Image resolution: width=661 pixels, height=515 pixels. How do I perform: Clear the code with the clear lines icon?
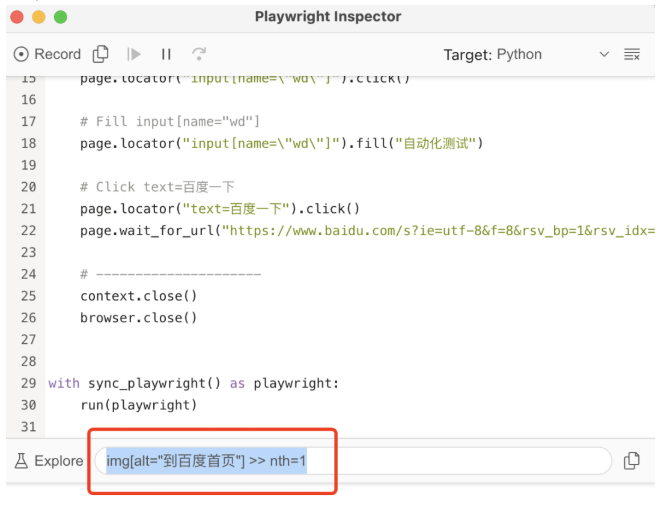click(631, 54)
